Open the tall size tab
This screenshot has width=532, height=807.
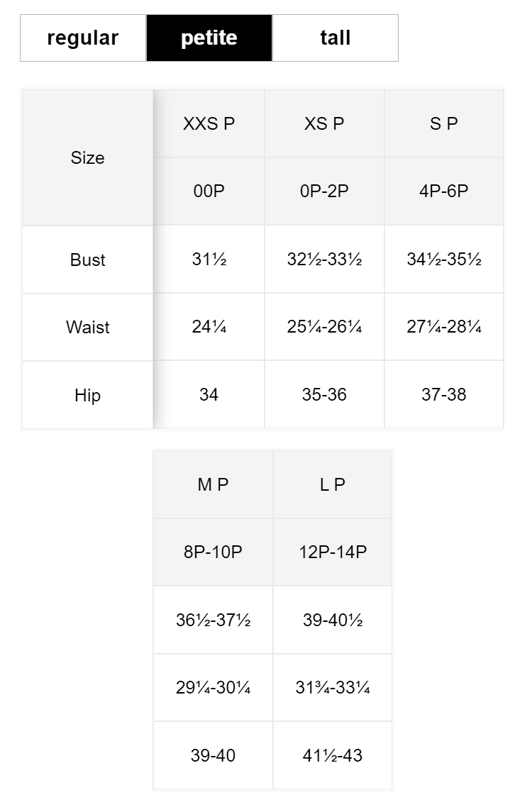coord(335,38)
